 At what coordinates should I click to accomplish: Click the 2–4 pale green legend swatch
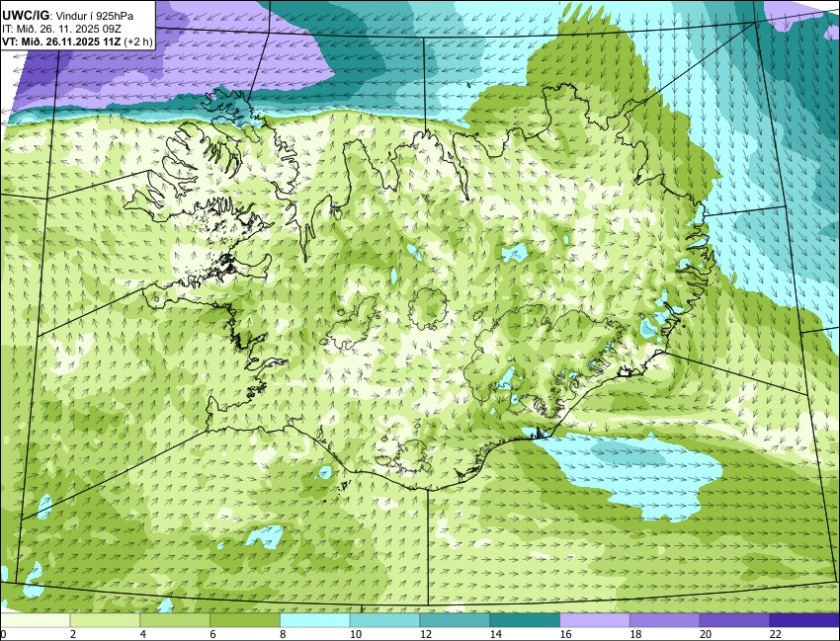coord(105,620)
